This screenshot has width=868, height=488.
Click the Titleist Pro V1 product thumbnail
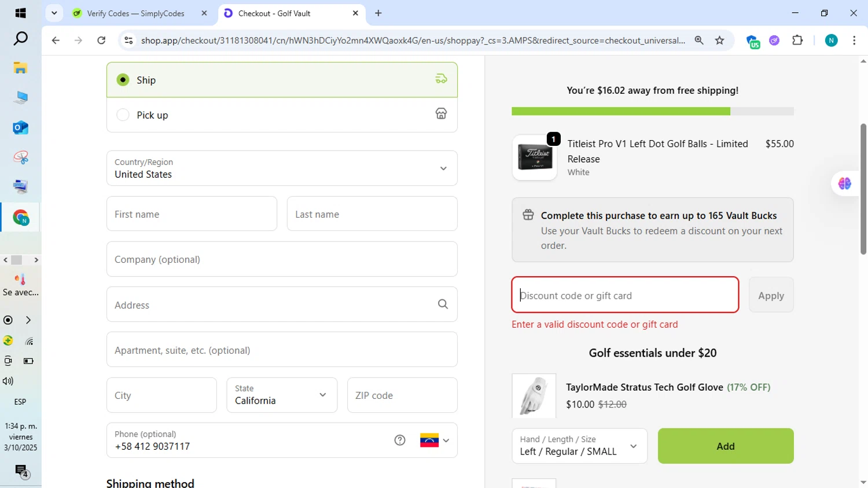click(x=535, y=157)
